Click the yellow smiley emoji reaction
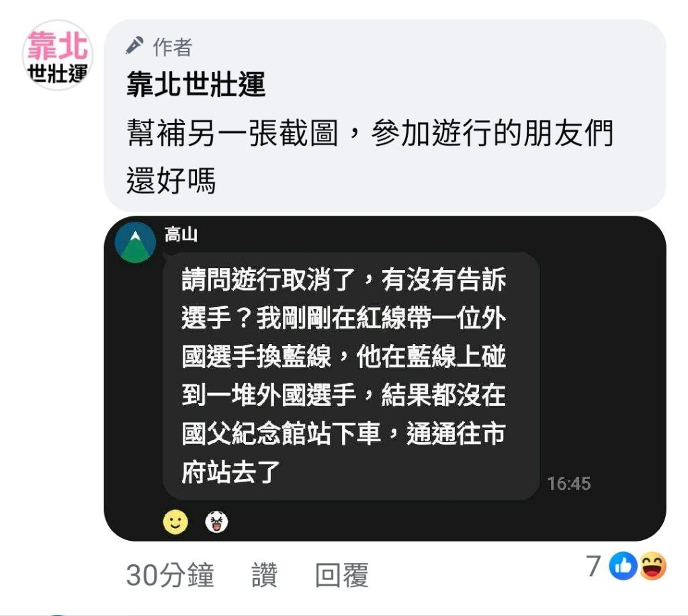Image resolution: width=688 pixels, height=616 pixels. point(175,522)
